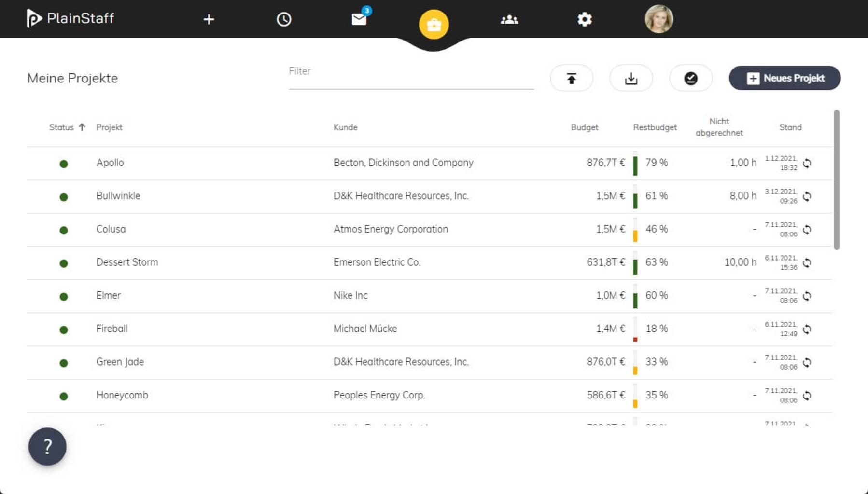Screen dimensions: 868x494
Task: Toggle the checkmark circle filter button
Action: click(x=690, y=78)
